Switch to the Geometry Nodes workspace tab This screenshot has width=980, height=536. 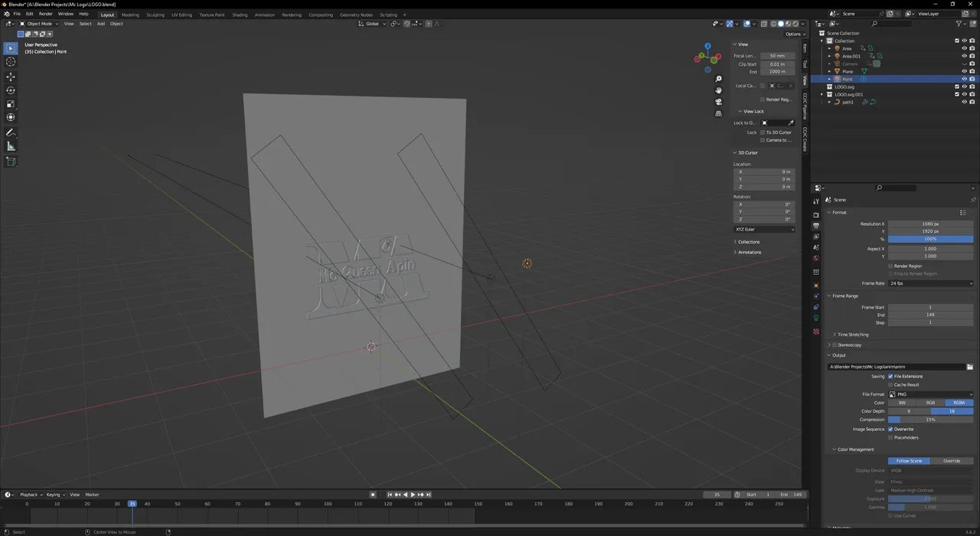pyautogui.click(x=356, y=15)
